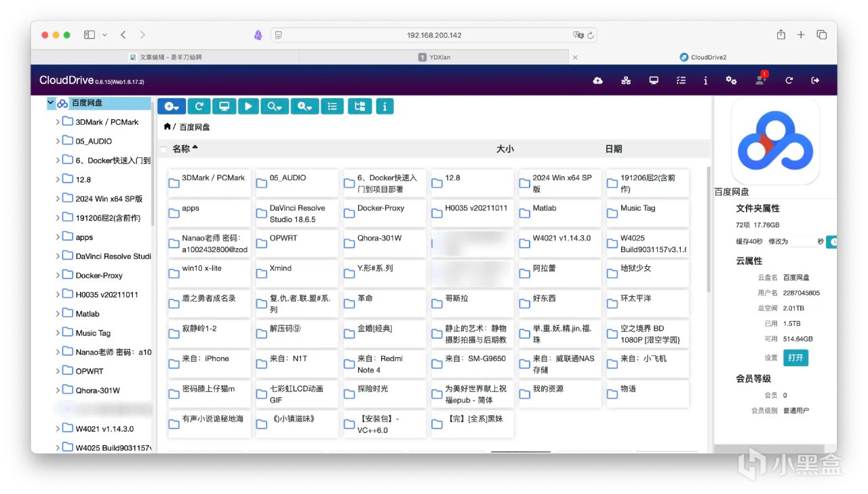Image resolution: width=868 pixels, height=494 pixels.
Task: Go back with Safari back arrow
Action: pyautogui.click(x=123, y=35)
